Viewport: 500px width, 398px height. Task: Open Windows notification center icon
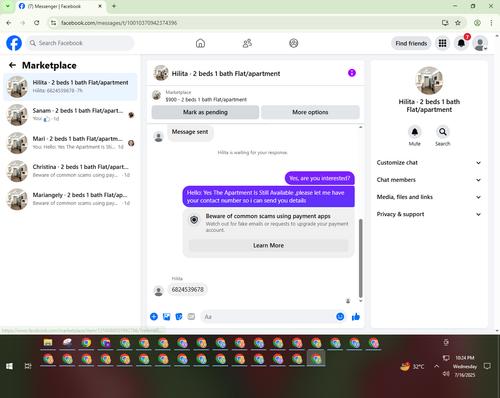click(487, 366)
